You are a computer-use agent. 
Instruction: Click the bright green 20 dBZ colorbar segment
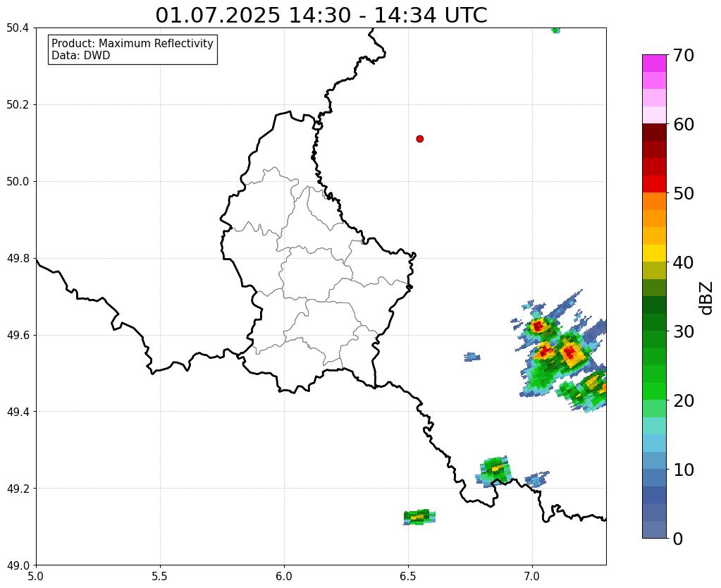(x=654, y=391)
